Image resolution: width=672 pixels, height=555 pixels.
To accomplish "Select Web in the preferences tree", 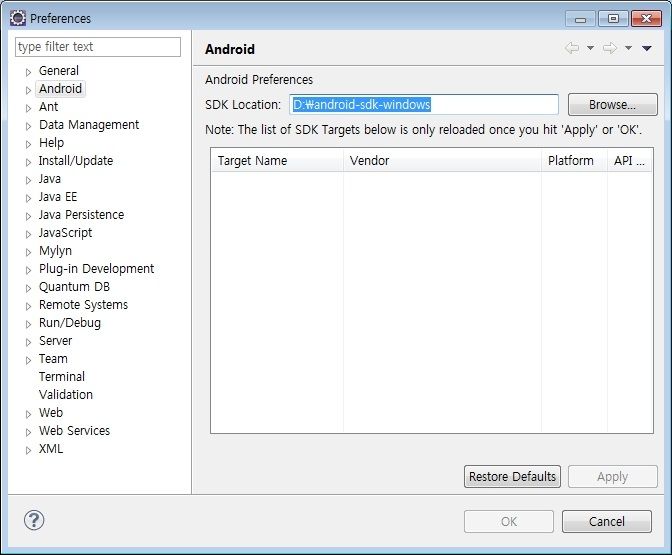I will (51, 413).
